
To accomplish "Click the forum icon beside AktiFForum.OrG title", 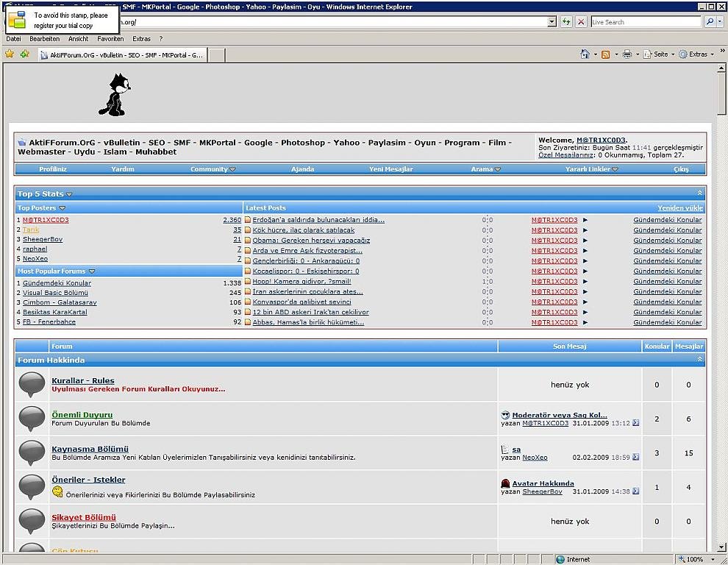I will coord(22,143).
